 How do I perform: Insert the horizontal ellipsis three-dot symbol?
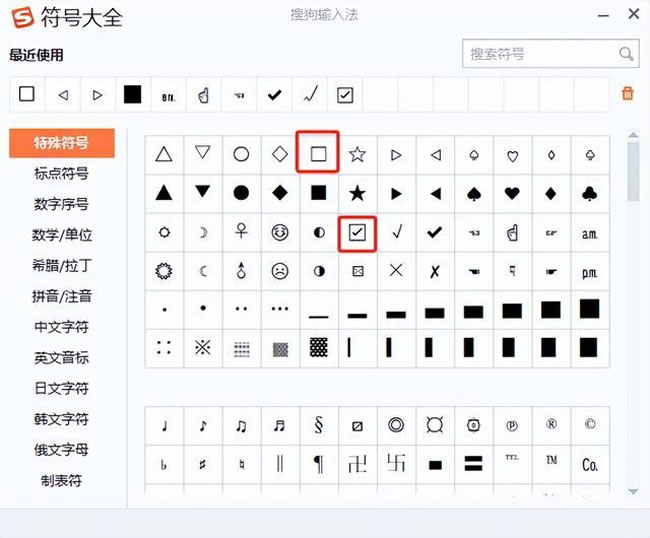click(280, 309)
